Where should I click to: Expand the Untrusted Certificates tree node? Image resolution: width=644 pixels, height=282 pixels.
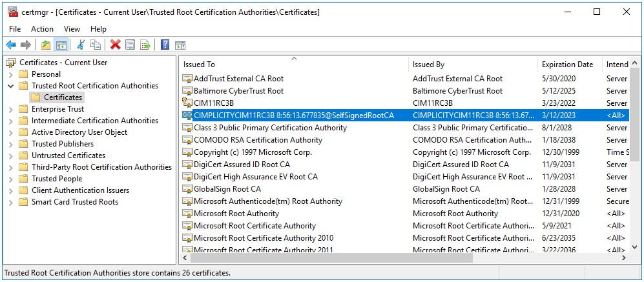11,156
